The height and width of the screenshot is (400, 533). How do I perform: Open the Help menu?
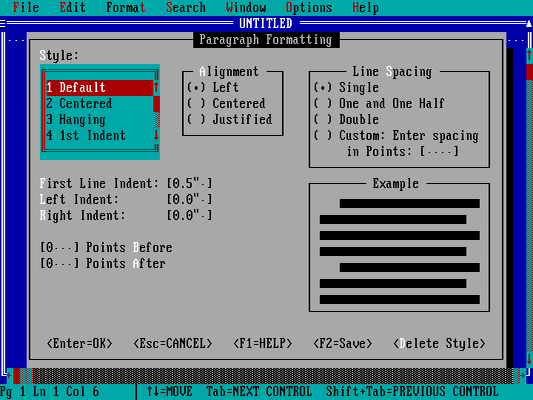click(365, 7)
